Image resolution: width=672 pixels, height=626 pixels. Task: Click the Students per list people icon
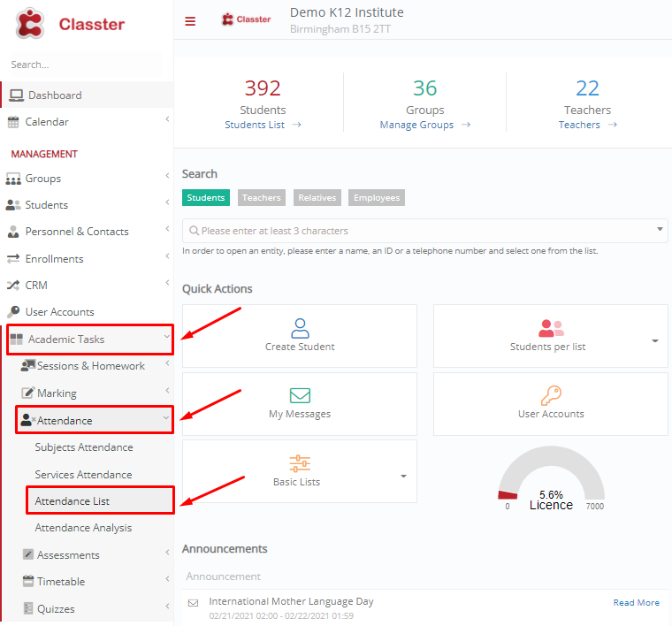click(x=551, y=328)
